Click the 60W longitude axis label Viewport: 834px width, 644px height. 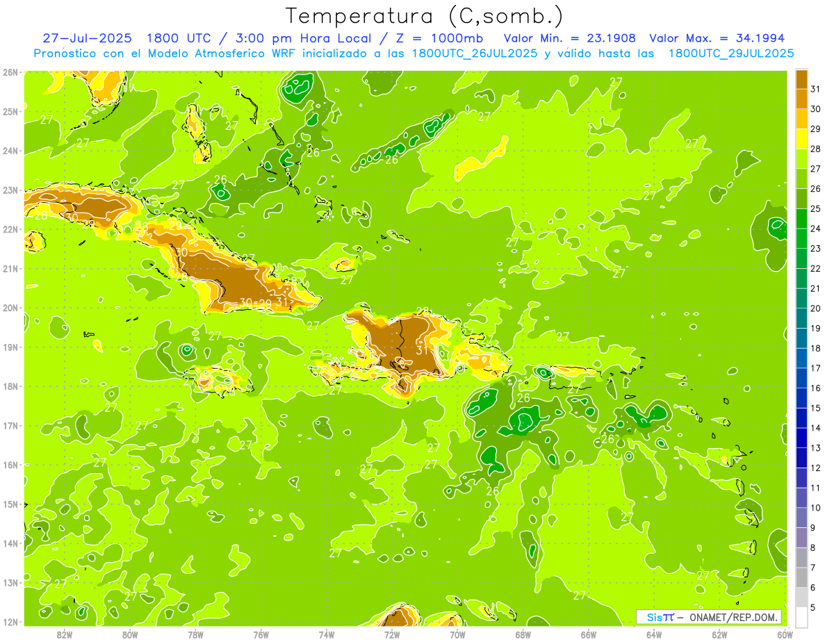coord(785,634)
